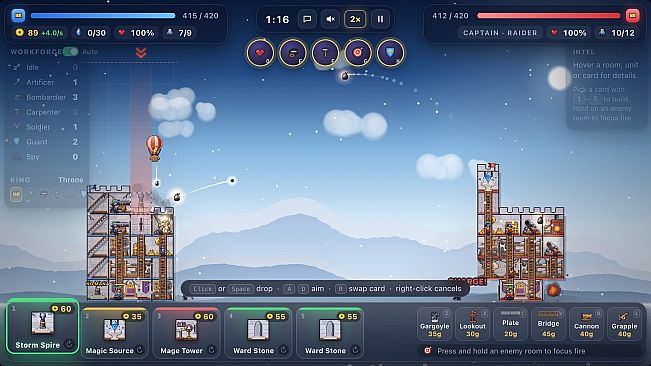Image resolution: width=651 pixels, height=366 pixels.
Task: Select the fifth card, Ward Stone
Action: (330, 332)
